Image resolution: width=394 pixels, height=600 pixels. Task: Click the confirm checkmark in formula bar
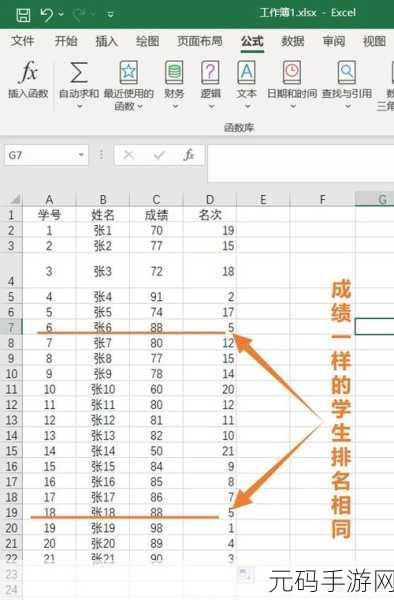(x=159, y=155)
